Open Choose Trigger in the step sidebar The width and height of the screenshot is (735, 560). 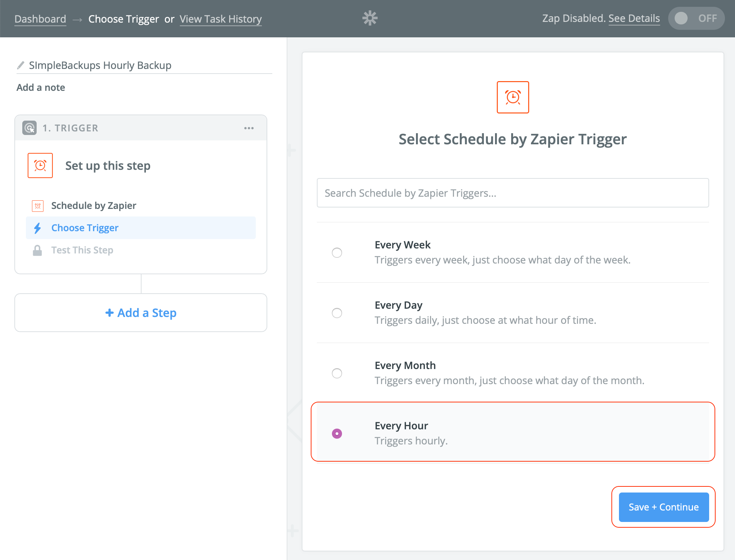tap(85, 228)
